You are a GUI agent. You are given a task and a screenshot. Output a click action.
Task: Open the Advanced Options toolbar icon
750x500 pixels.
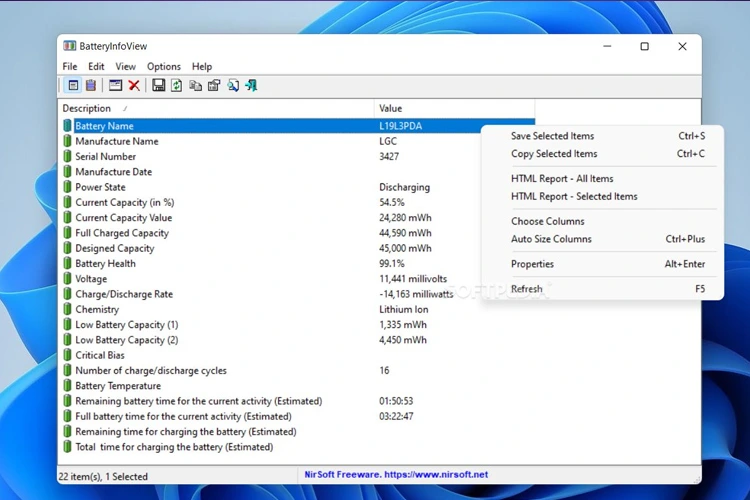pyautogui.click(x=115, y=86)
